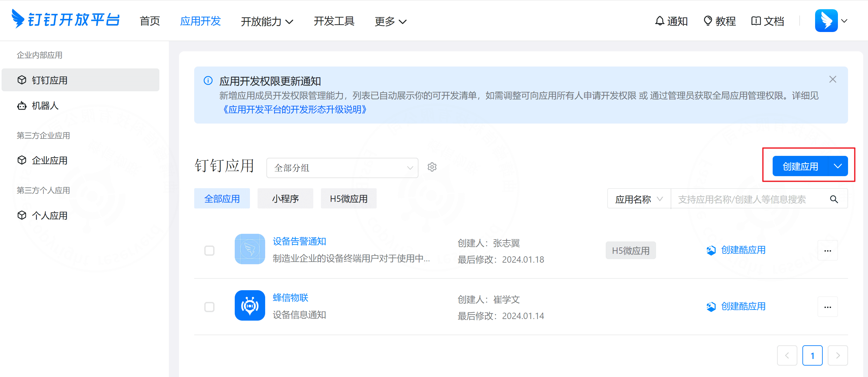Click the 设备信息通知 description text
Screen dimensions: 868x377
tap(299, 315)
